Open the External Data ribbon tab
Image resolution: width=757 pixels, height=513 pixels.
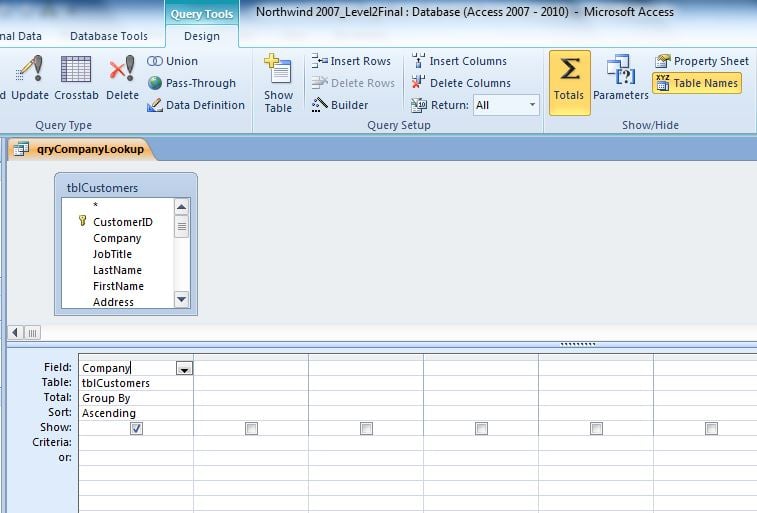click(21, 36)
